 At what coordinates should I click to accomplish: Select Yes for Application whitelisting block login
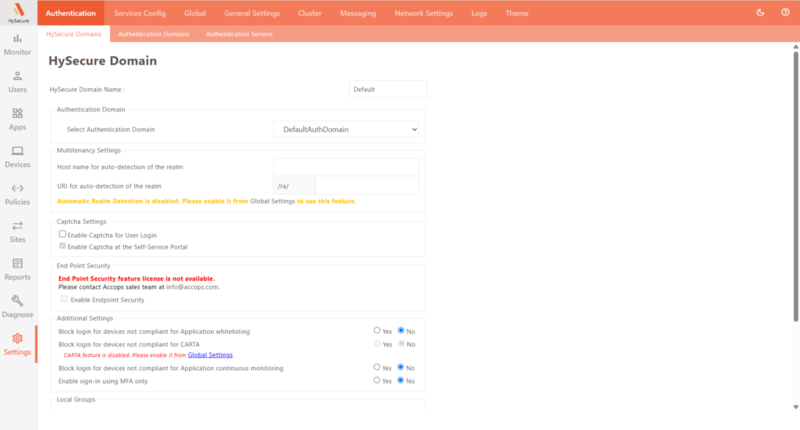(377, 331)
